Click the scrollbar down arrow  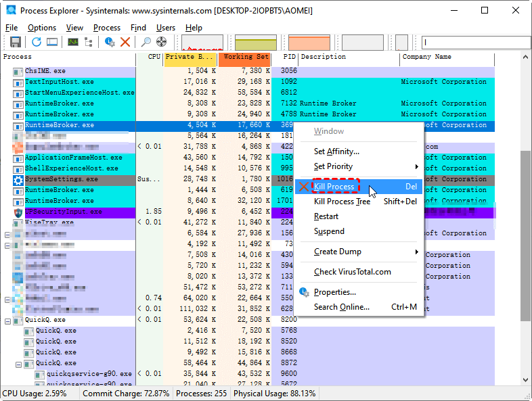(525, 379)
